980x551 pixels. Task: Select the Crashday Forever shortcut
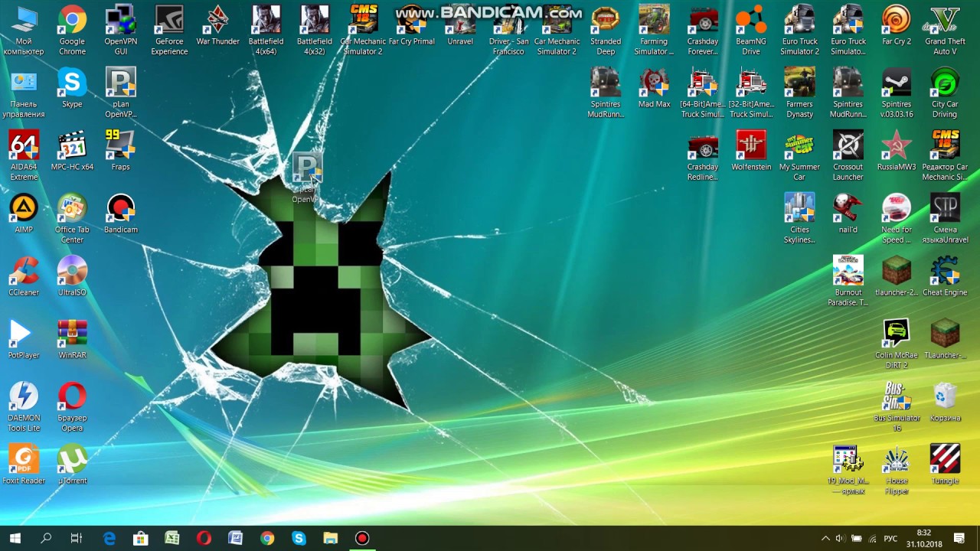[703, 29]
